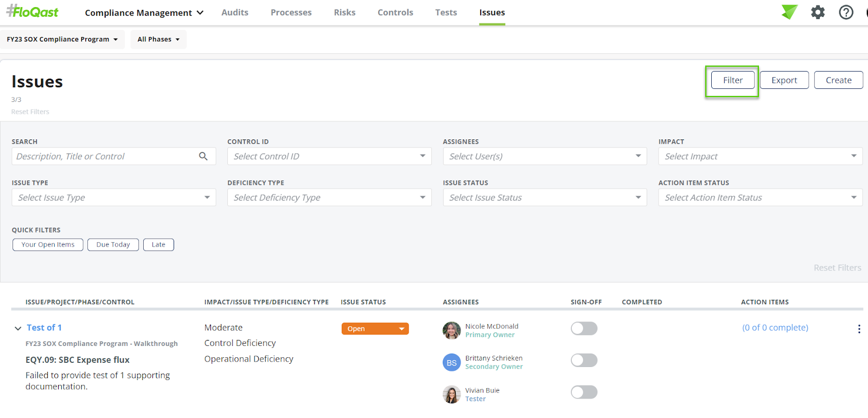This screenshot has width=868, height=418.
Task: Toggle the Late quick filter
Action: coord(158,245)
